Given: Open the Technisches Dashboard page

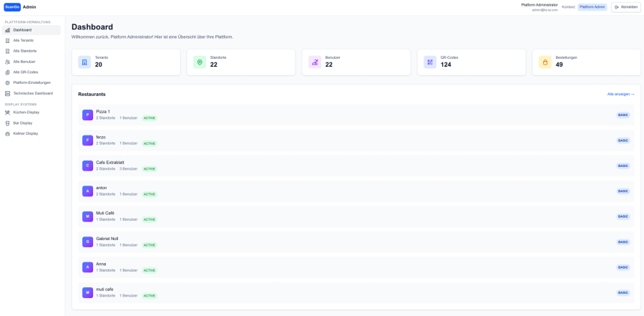Looking at the screenshot, I should click(32, 93).
